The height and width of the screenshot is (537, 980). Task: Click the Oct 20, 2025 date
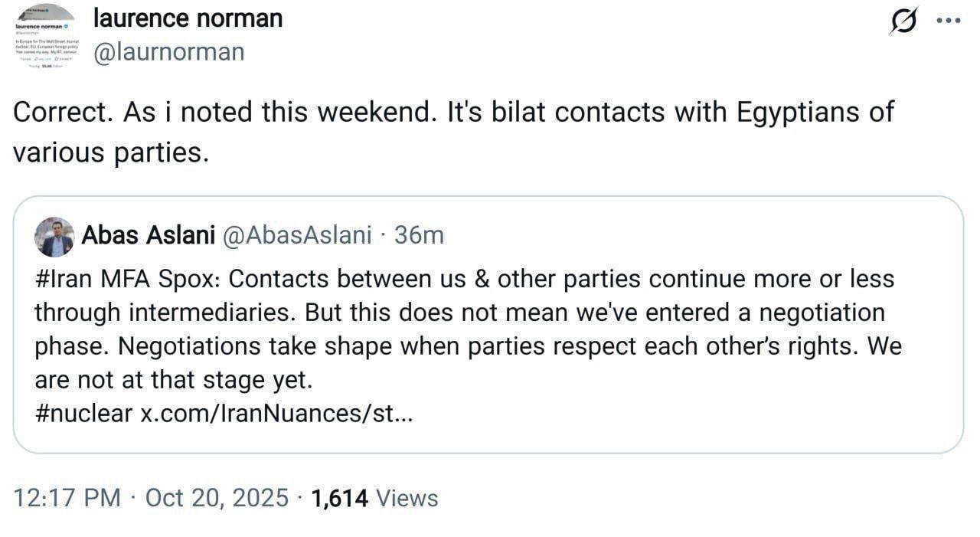(217, 498)
